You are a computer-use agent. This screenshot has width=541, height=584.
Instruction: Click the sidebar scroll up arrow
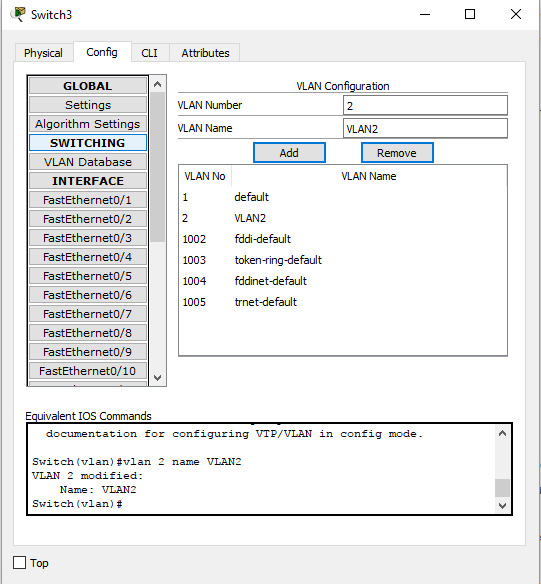157,84
